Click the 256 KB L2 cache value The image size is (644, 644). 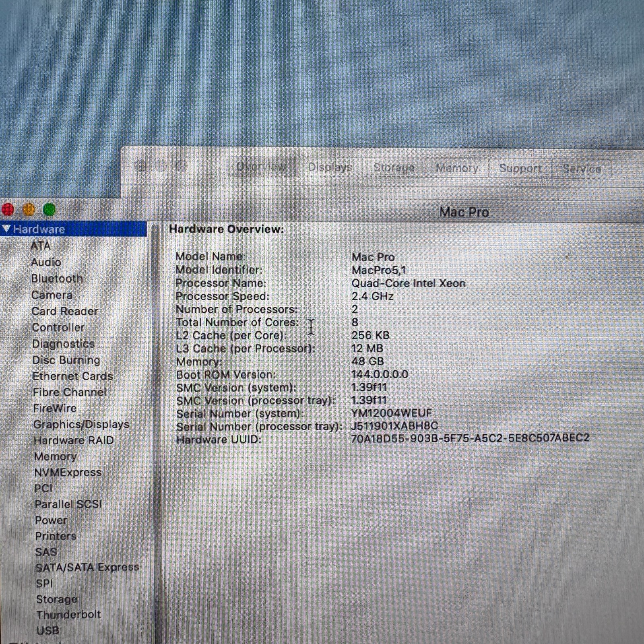(x=370, y=335)
